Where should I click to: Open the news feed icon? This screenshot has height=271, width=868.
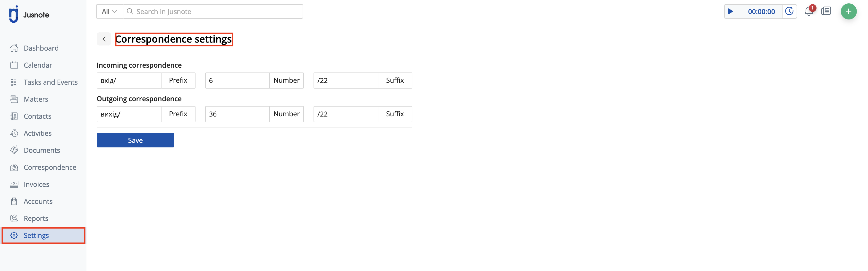(x=826, y=11)
